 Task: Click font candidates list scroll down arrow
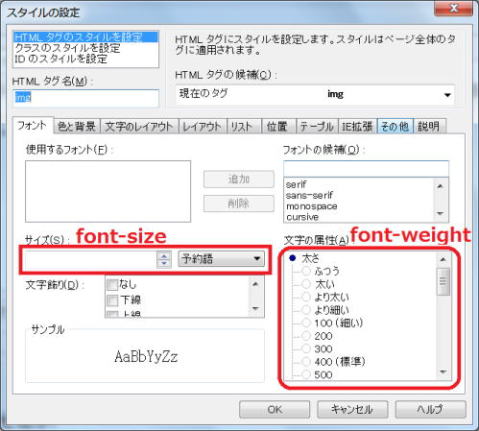coord(440,214)
